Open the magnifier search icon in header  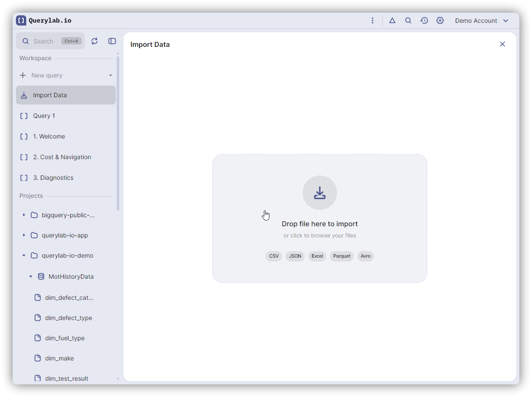[x=408, y=21]
